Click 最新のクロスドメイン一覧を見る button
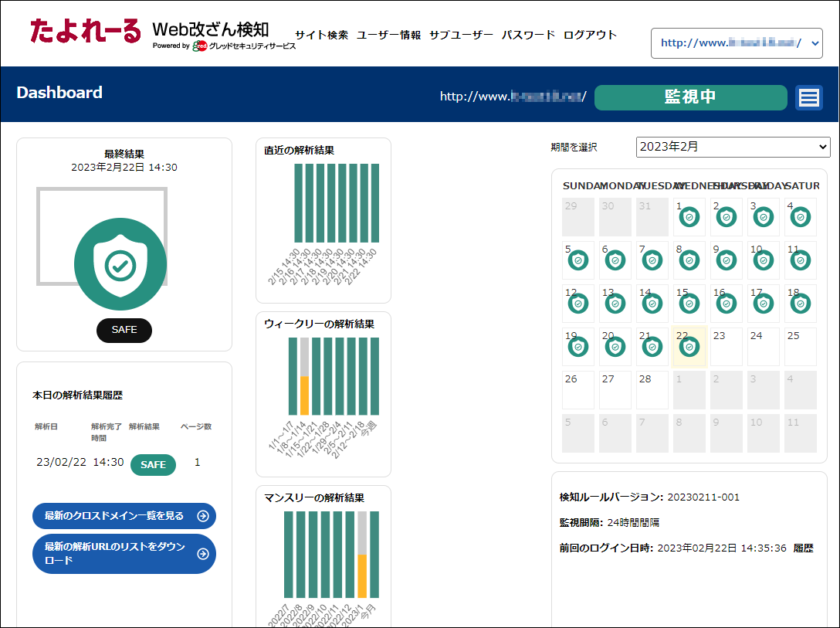This screenshot has height=628, width=840. tap(124, 516)
